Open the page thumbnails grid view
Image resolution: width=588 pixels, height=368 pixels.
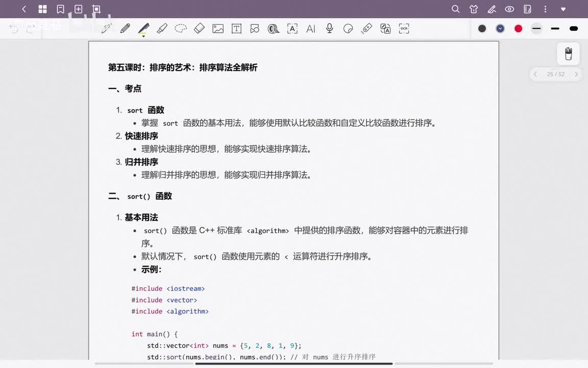point(43,9)
